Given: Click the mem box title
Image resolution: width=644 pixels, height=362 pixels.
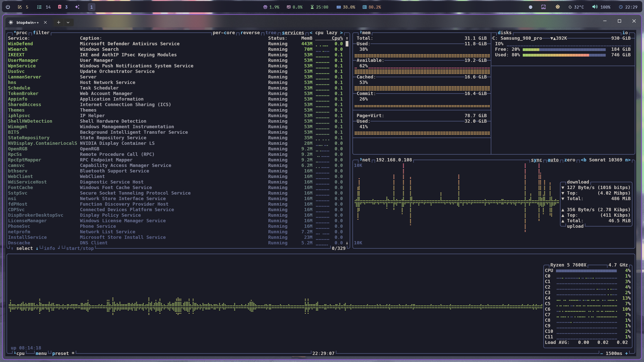Looking at the screenshot, I should click(365, 33).
